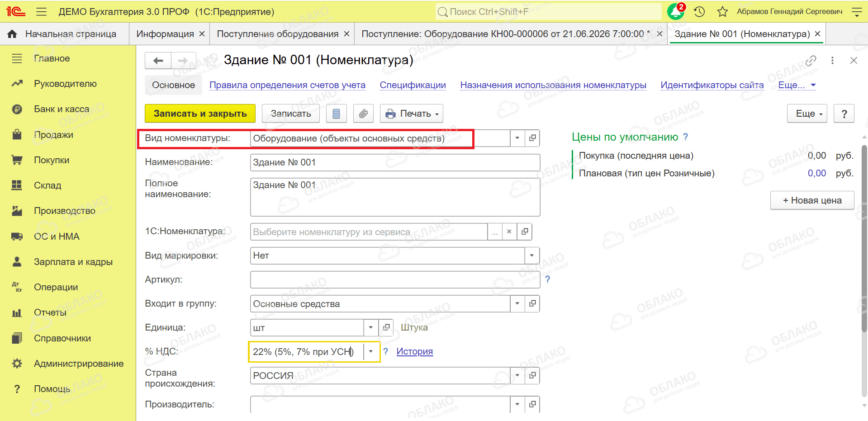Click the search field Поиск Ctrl+Shift+F
The image size is (868, 421).
tap(549, 12)
